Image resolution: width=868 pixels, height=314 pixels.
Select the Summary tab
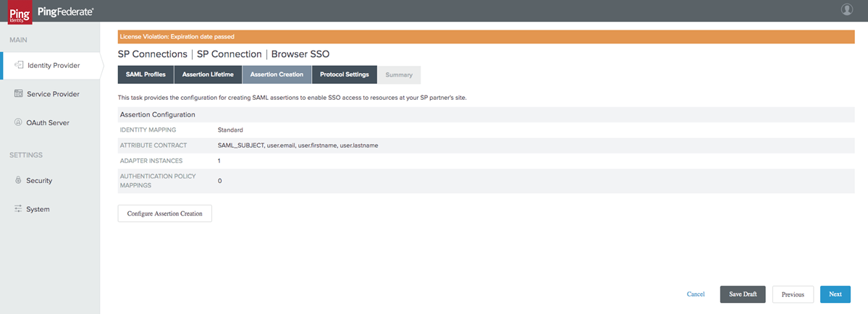tap(399, 75)
